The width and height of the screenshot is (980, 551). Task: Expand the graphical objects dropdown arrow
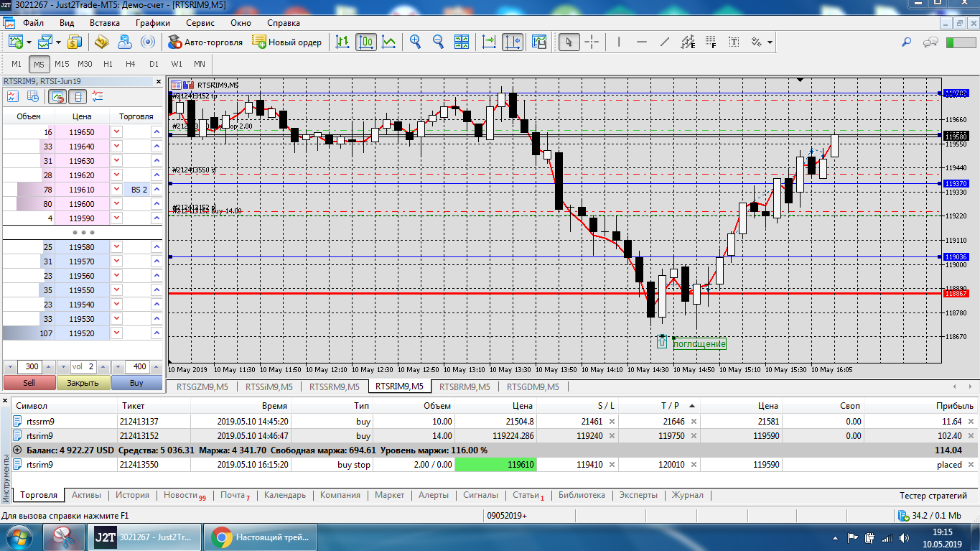coord(770,42)
